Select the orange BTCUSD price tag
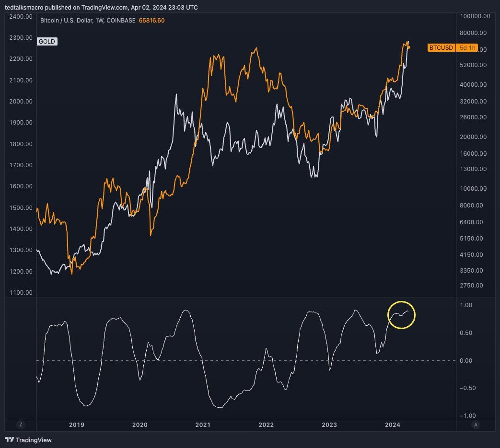The width and height of the screenshot is (500, 448). click(441, 48)
